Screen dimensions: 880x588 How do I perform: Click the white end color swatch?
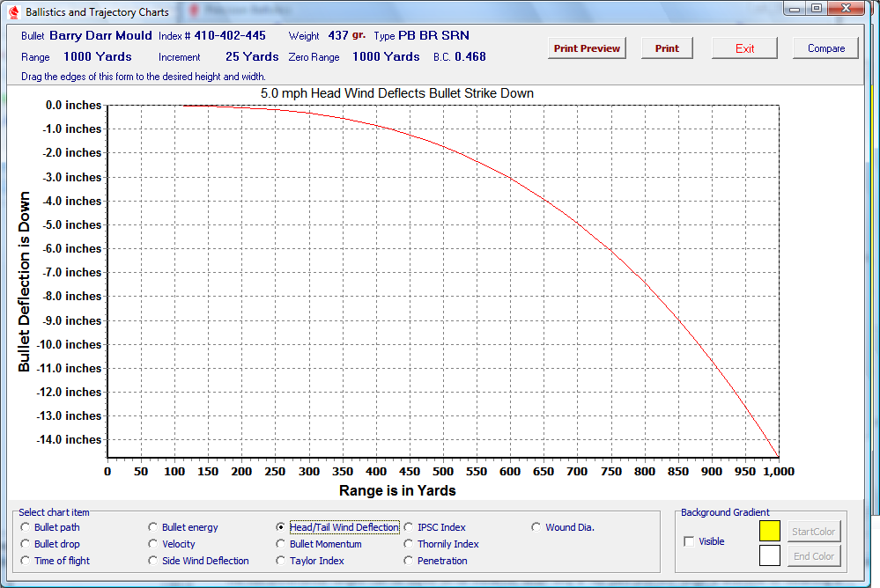(769, 556)
